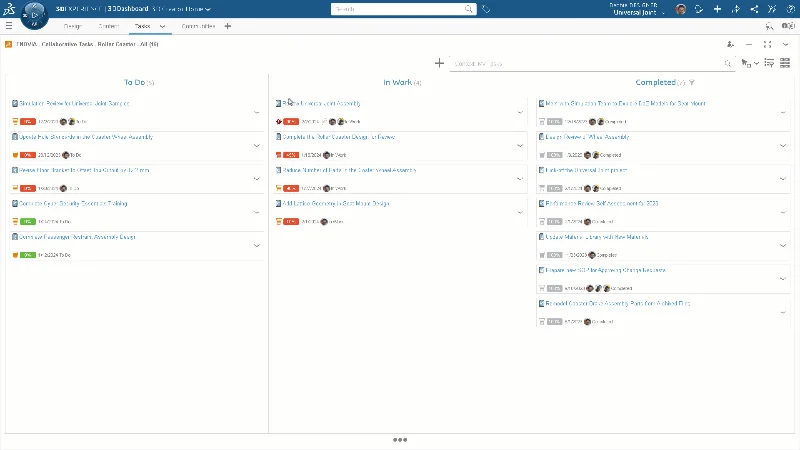Open the 3DEXPERIENCE compass

(32, 15)
